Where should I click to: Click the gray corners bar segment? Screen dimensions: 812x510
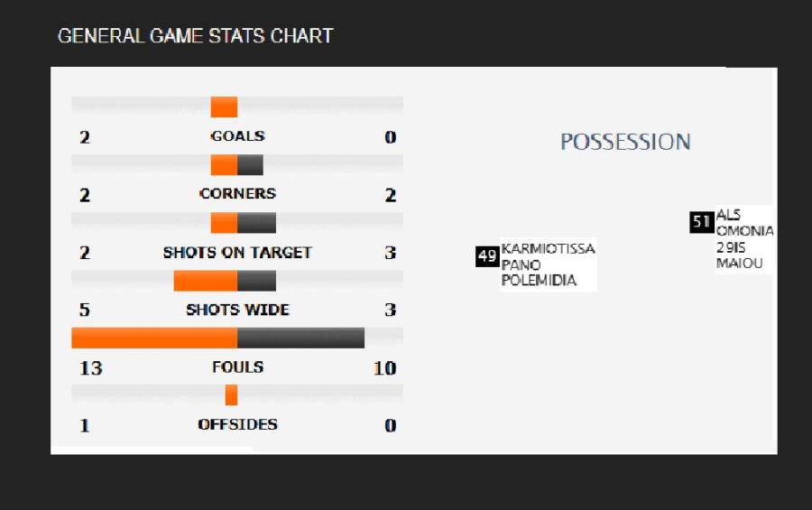250,165
